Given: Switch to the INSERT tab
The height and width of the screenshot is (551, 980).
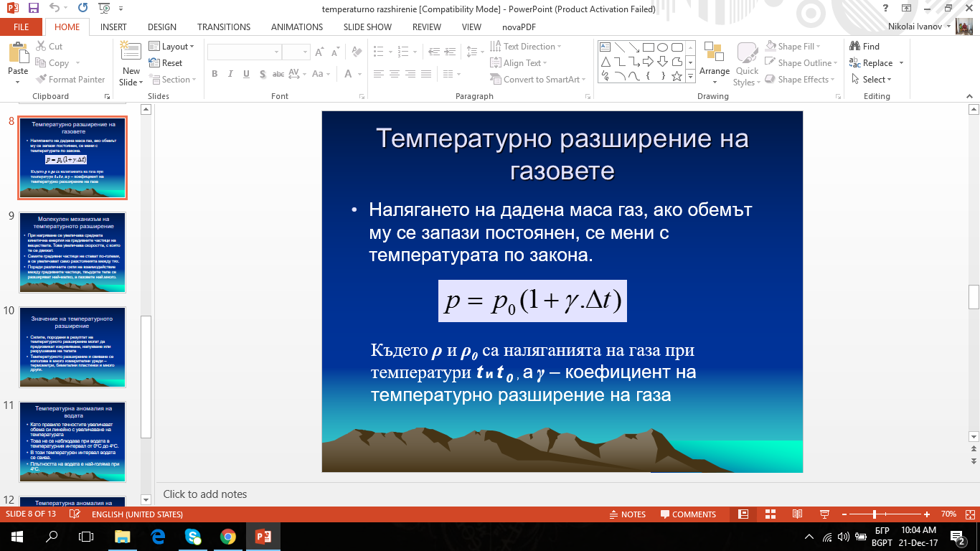Looking at the screenshot, I should pos(113,27).
